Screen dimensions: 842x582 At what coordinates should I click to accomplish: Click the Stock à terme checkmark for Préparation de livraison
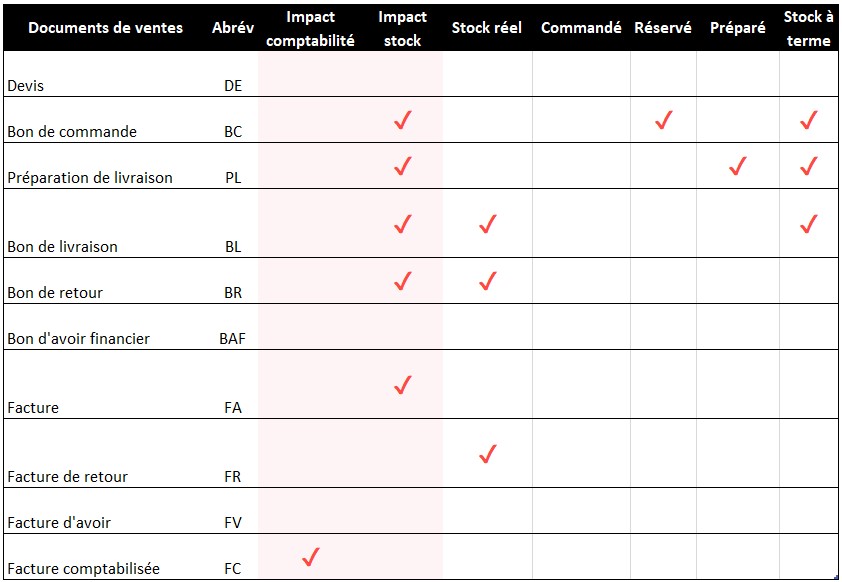809,166
